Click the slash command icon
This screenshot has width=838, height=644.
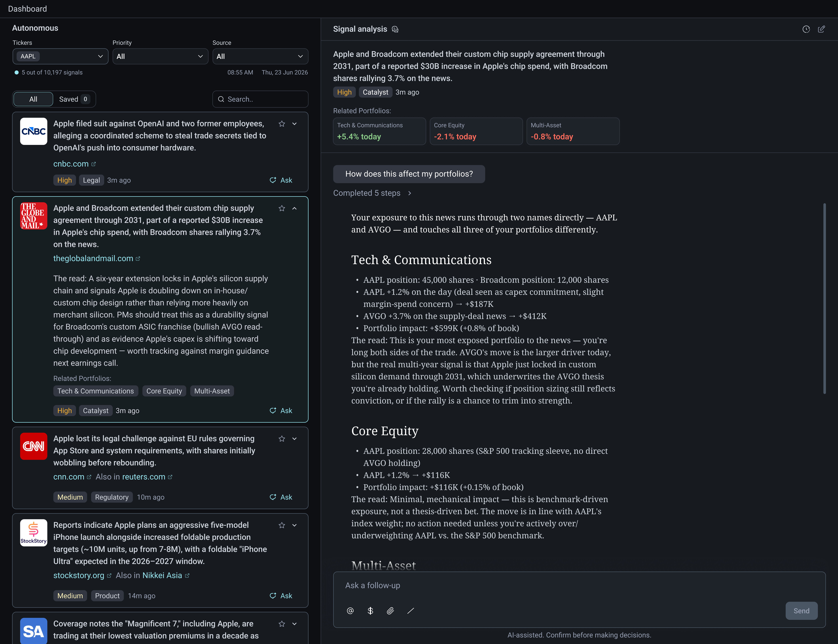pos(410,611)
